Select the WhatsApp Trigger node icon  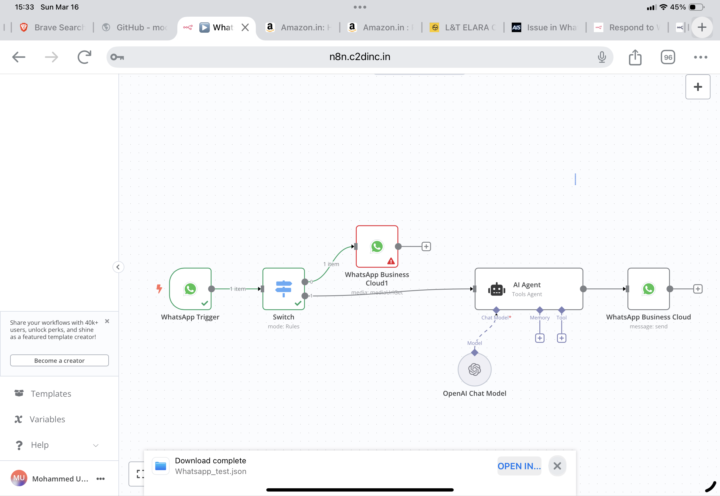[190, 288]
